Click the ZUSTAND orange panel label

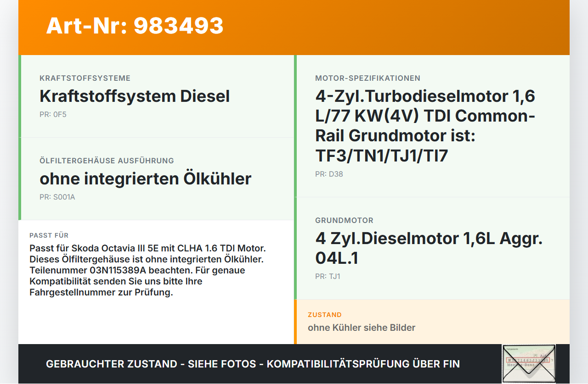click(x=325, y=315)
